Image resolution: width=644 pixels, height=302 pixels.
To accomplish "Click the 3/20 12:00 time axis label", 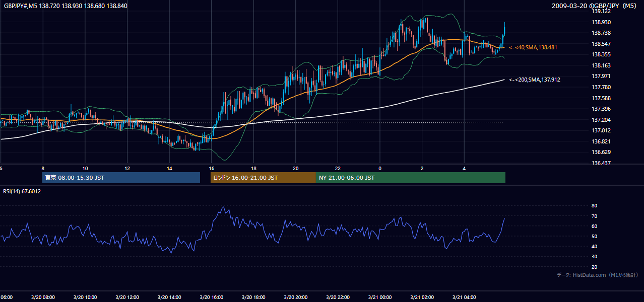I will pos(127,297).
